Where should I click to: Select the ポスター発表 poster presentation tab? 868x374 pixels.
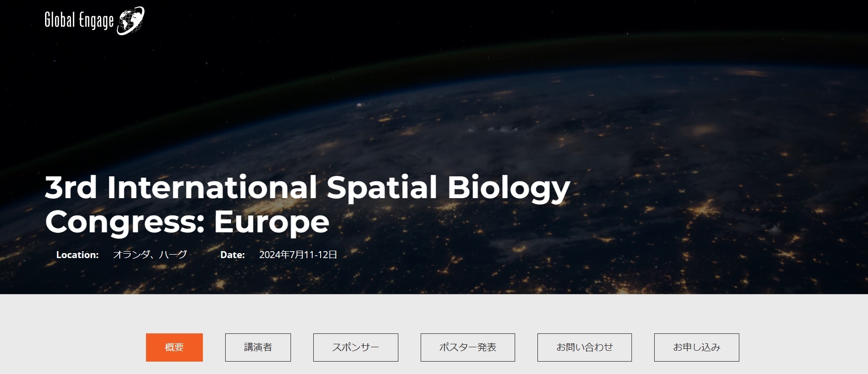pos(468,347)
